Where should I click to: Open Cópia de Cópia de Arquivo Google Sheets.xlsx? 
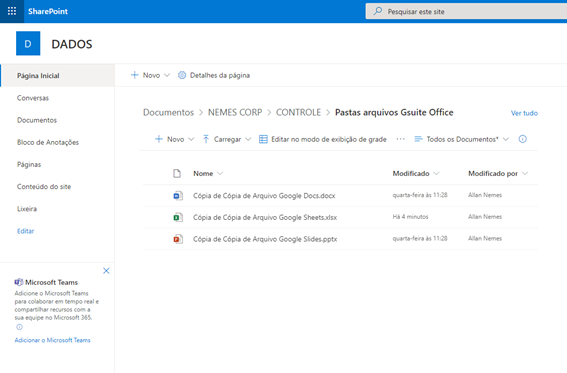pyautogui.click(x=265, y=218)
